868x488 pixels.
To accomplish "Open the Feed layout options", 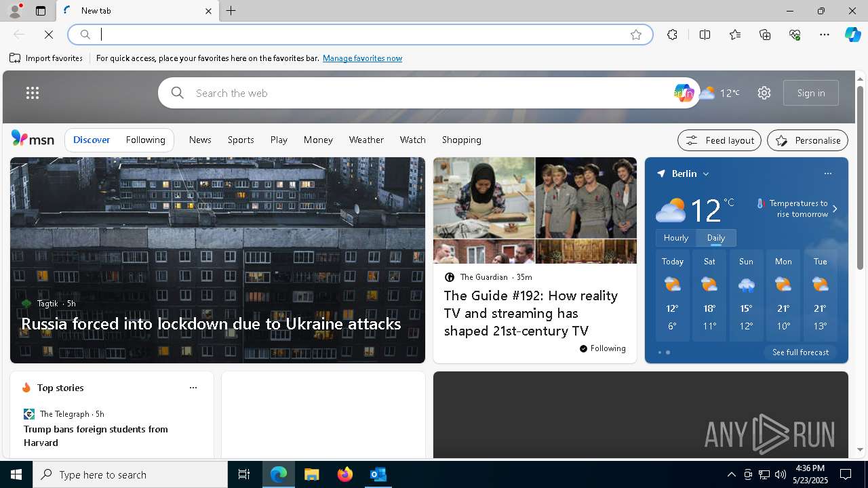I will click(x=719, y=140).
